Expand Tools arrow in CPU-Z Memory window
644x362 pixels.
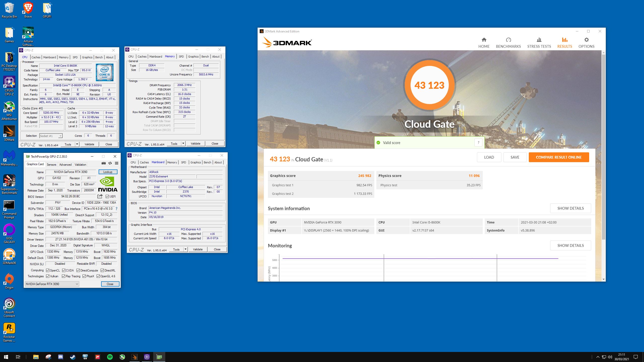coord(183,144)
